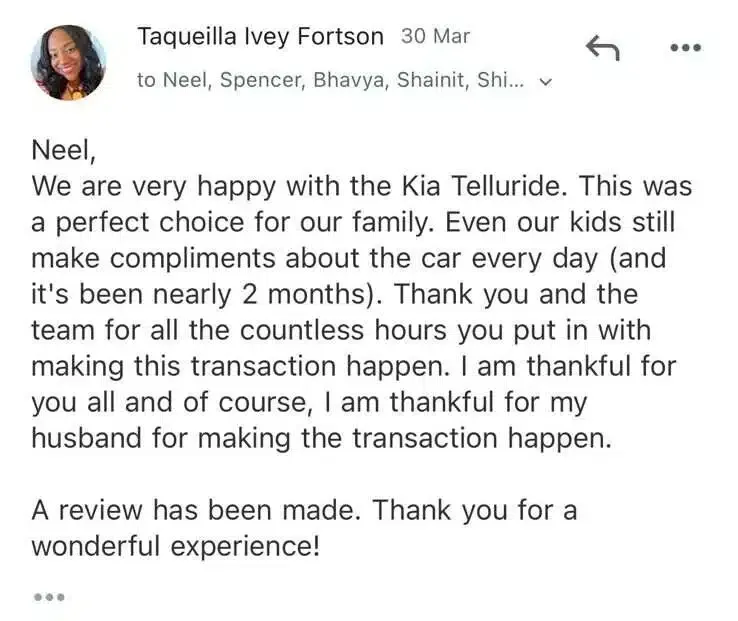Open the three-dot more options menu

pos(685,47)
